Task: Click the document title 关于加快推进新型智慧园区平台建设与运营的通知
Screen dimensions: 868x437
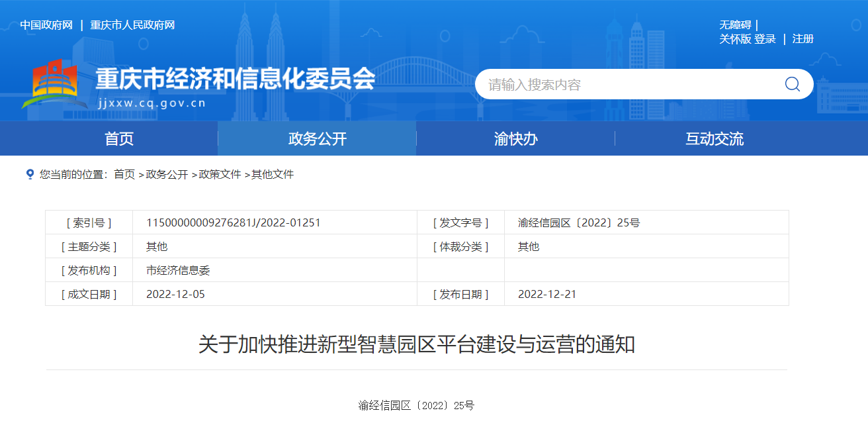Action: (x=416, y=344)
